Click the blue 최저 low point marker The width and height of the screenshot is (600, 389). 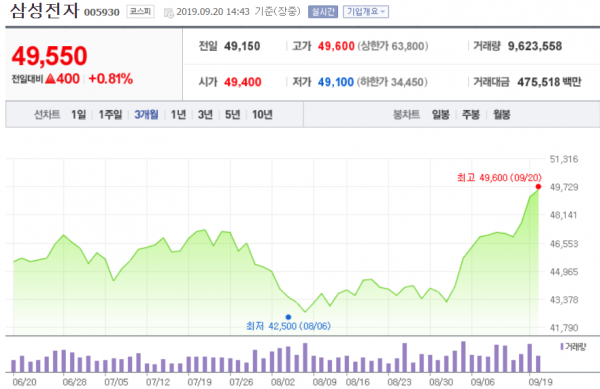tap(288, 317)
